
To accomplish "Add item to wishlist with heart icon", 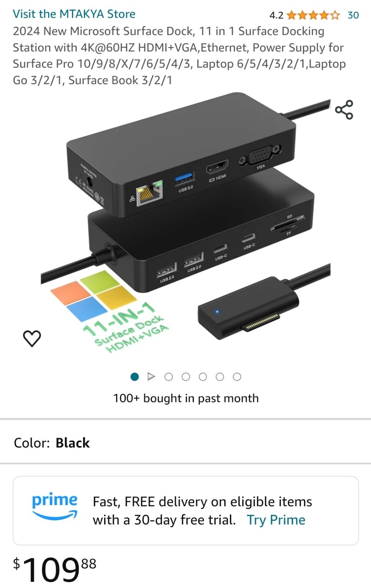I will pos(32,338).
